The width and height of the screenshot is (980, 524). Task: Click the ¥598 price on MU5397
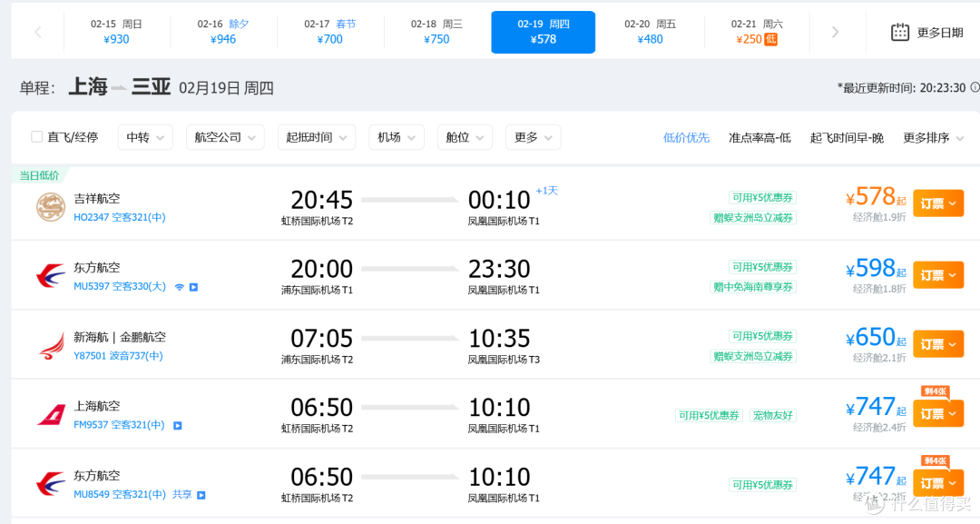876,268
